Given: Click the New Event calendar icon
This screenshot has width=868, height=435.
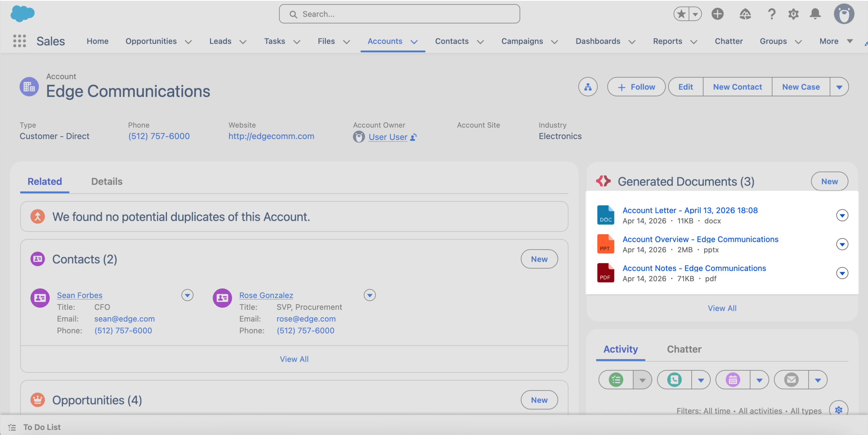Looking at the screenshot, I should pos(732,380).
